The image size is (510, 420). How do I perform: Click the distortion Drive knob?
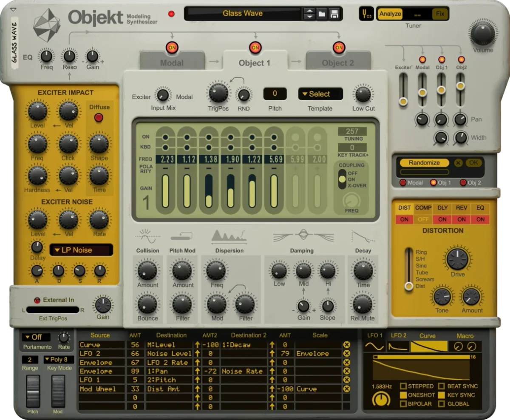coord(457,258)
